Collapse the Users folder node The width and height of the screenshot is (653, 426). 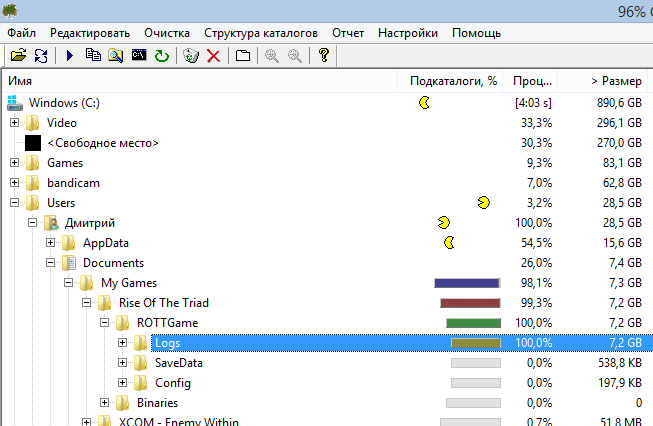[15, 202]
